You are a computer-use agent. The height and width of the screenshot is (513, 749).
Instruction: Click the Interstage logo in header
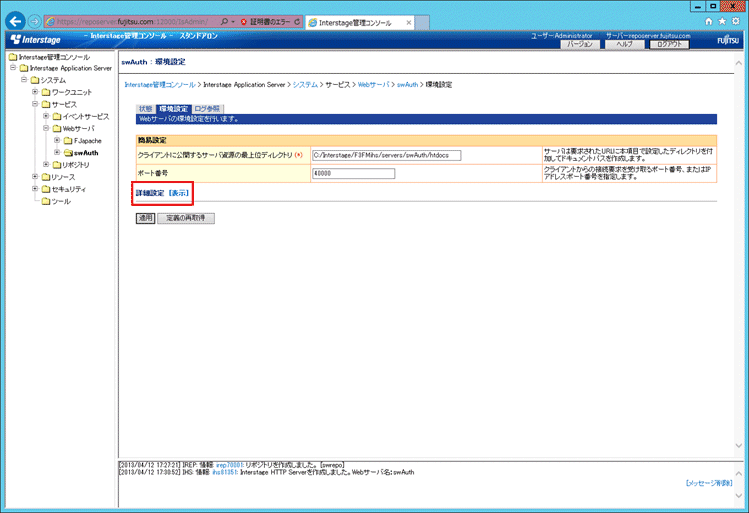[36, 39]
